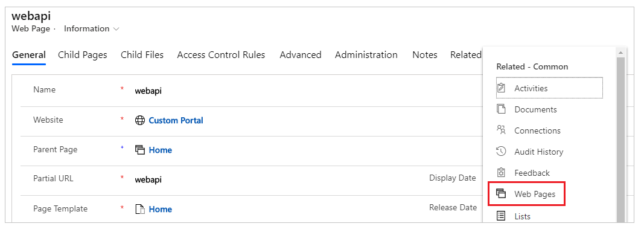Click the Lists icon in Related menu

point(501,216)
